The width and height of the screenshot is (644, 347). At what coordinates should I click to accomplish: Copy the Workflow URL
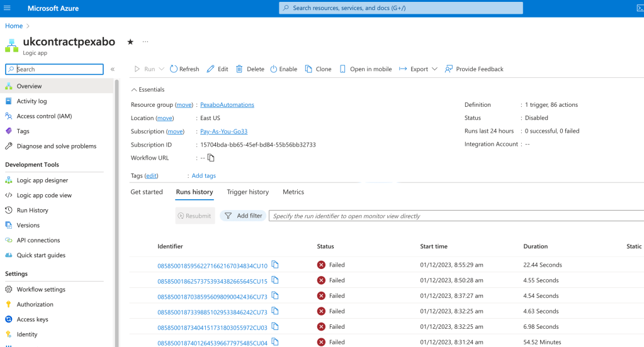click(x=211, y=158)
